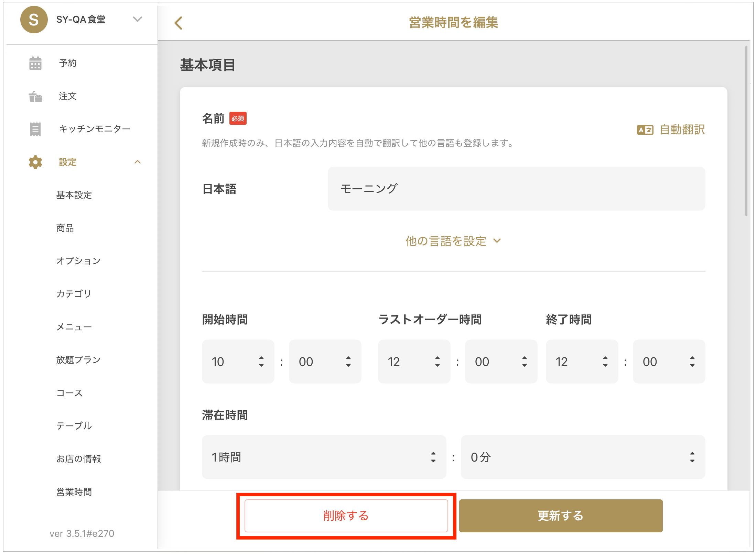Click the 日本語 name input field
The width and height of the screenshot is (756, 554).
pos(516,189)
